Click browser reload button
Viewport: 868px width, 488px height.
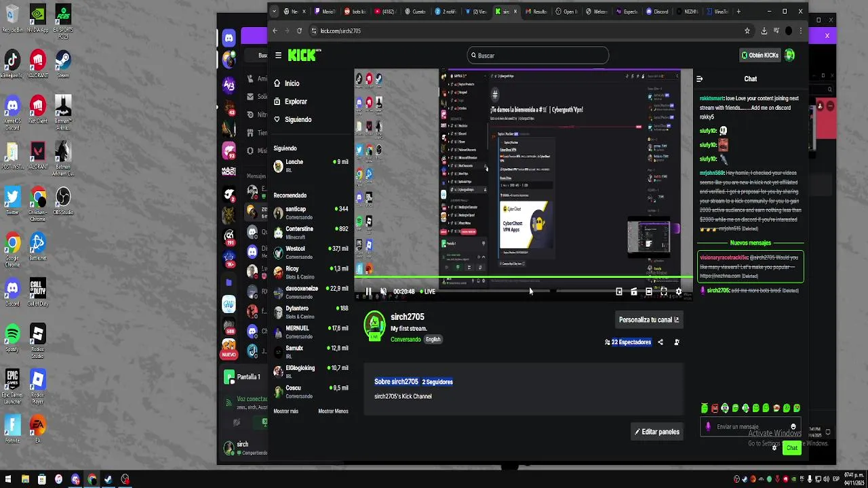coord(299,31)
